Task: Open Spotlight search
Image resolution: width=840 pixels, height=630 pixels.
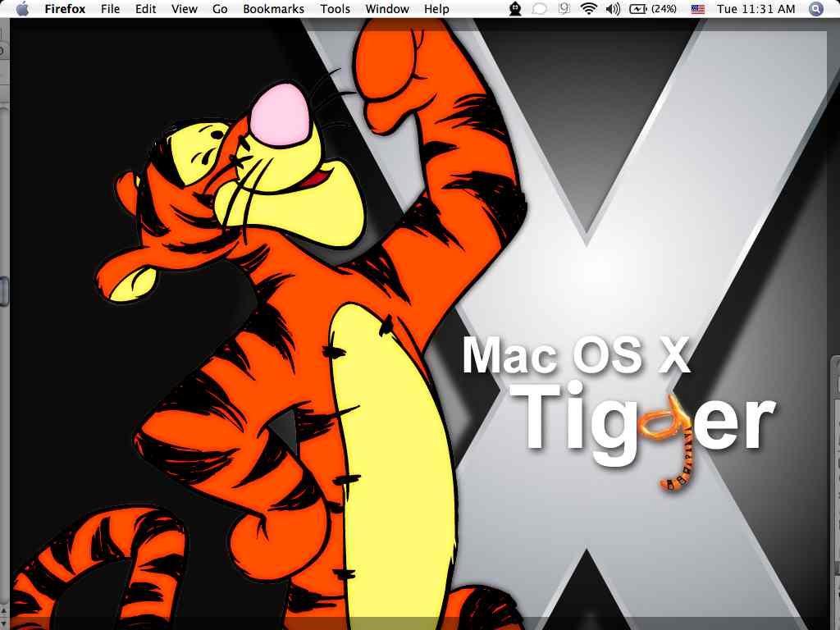Action: coord(816,9)
